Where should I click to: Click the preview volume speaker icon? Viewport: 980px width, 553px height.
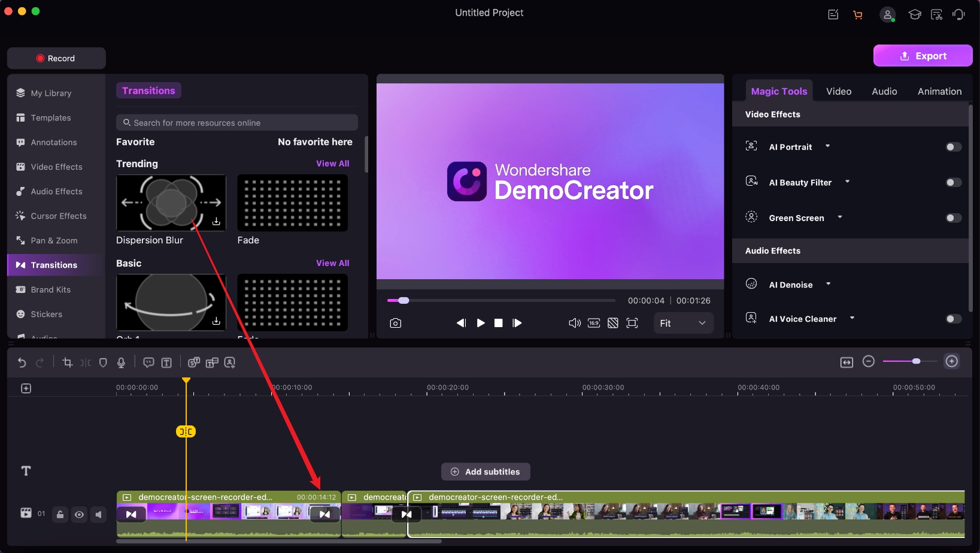pos(574,323)
